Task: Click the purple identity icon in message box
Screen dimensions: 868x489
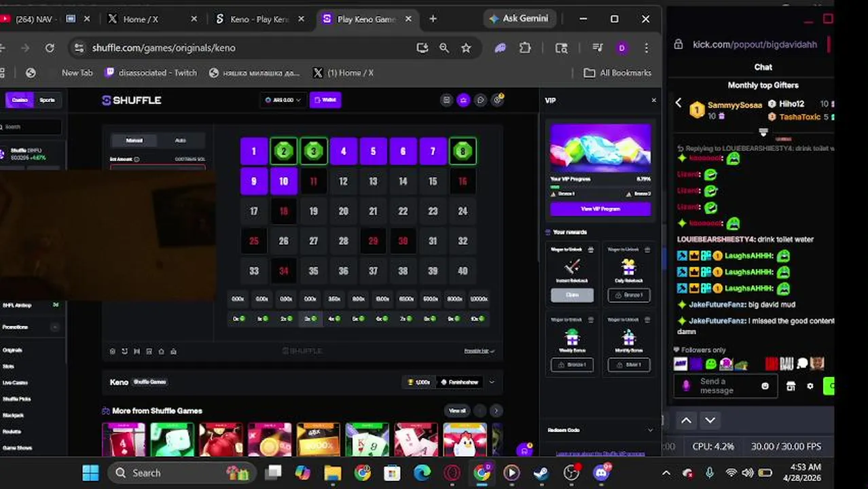Action: point(686,386)
